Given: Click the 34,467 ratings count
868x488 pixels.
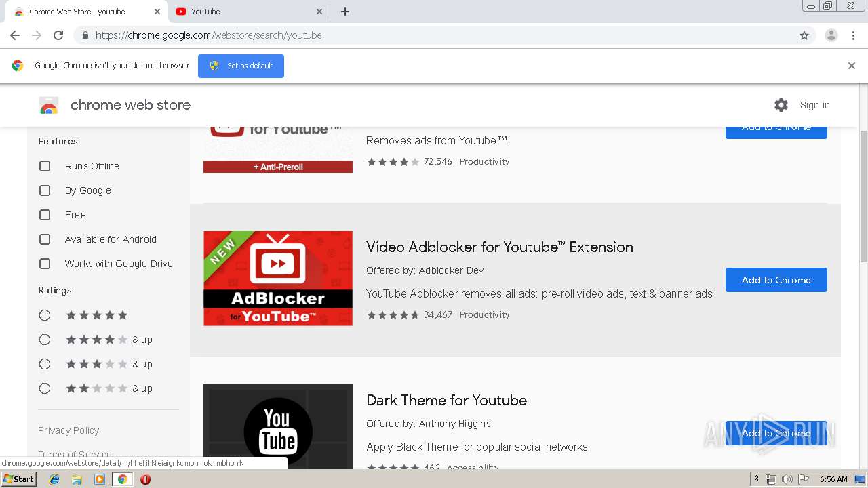Looking at the screenshot, I should click(x=438, y=315).
